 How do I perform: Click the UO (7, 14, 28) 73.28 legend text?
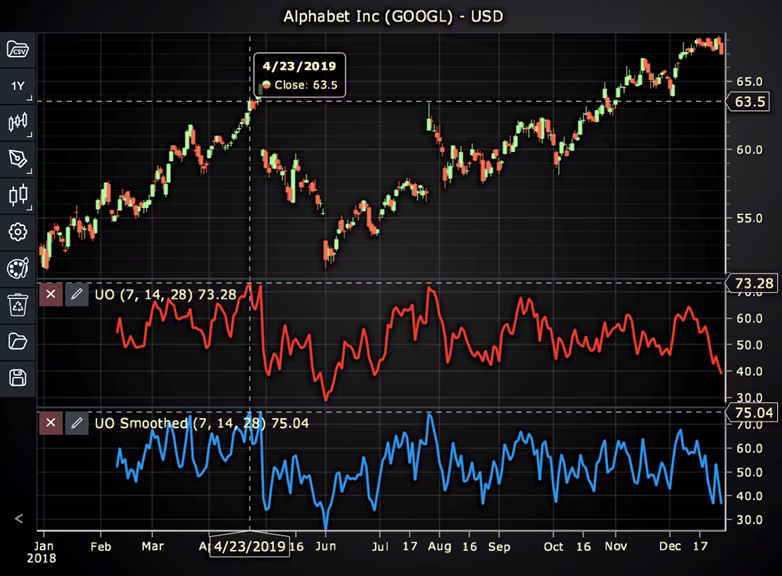[166, 295]
